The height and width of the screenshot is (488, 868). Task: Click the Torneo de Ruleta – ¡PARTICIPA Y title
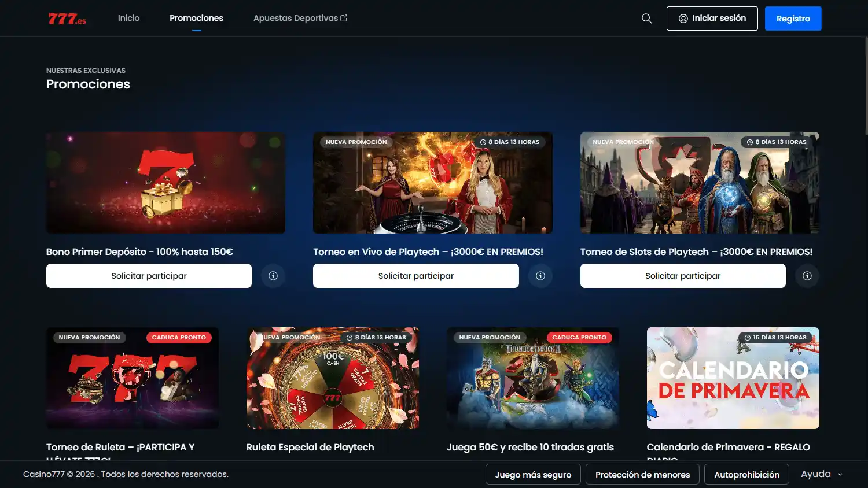click(120, 447)
